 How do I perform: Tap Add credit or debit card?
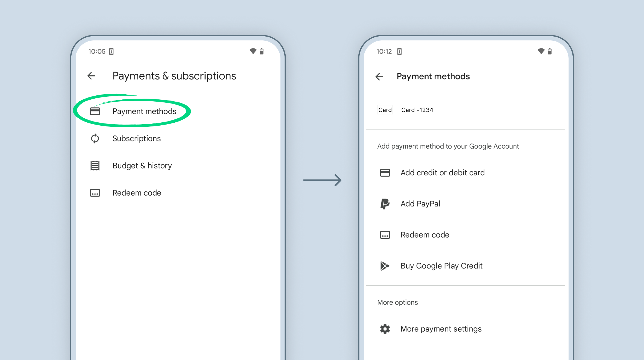(442, 173)
